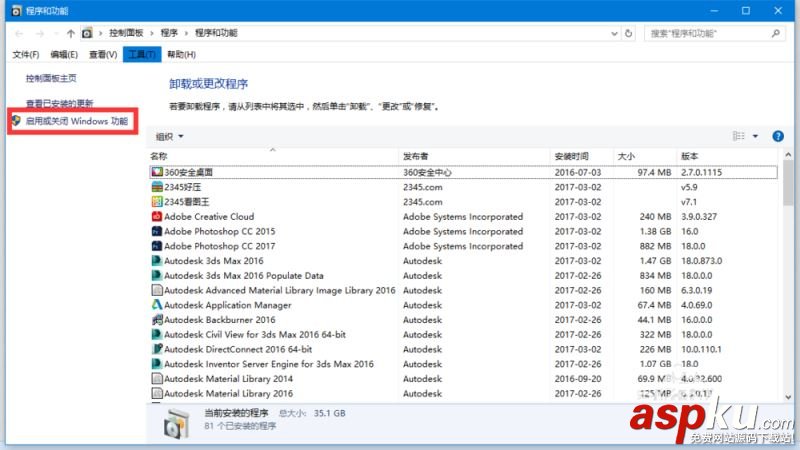Select Autodesk Backburner 2016 name text
The height and width of the screenshot is (450, 800).
pyautogui.click(x=219, y=320)
